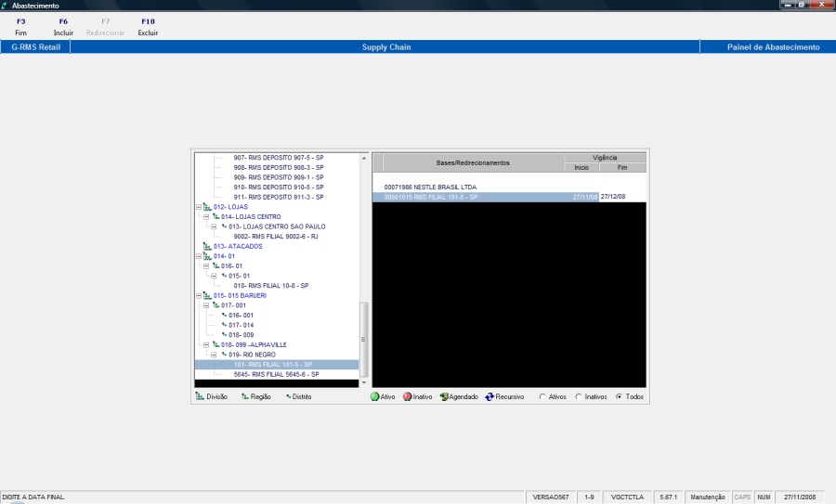Click the 27/12/08 end date field
Image resolution: width=836 pixels, height=504 pixels.
point(622,197)
